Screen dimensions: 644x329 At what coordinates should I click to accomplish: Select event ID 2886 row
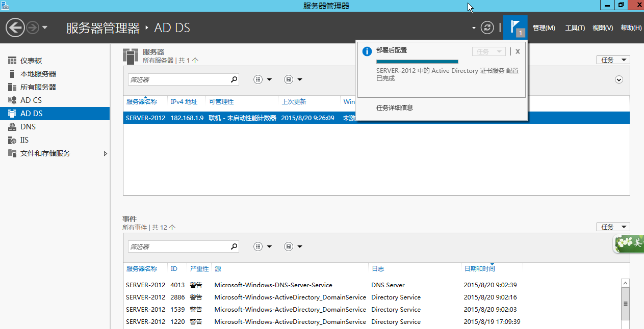(372, 297)
